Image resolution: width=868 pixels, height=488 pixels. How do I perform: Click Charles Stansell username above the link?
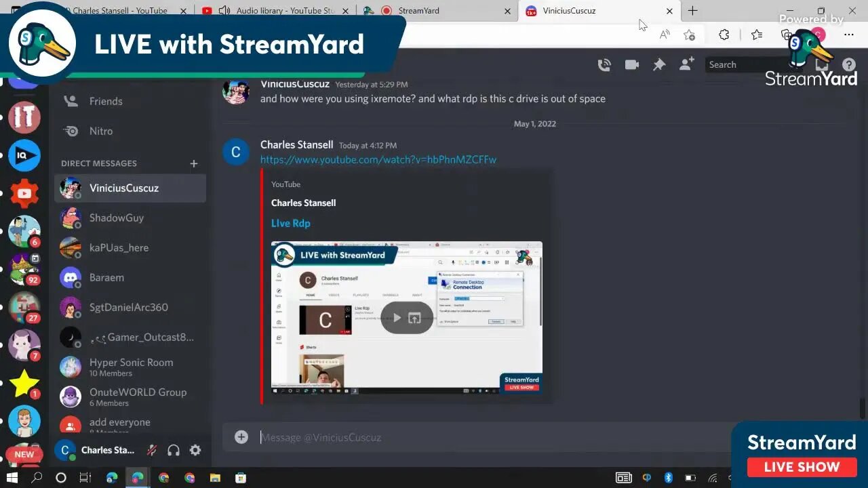coord(297,145)
